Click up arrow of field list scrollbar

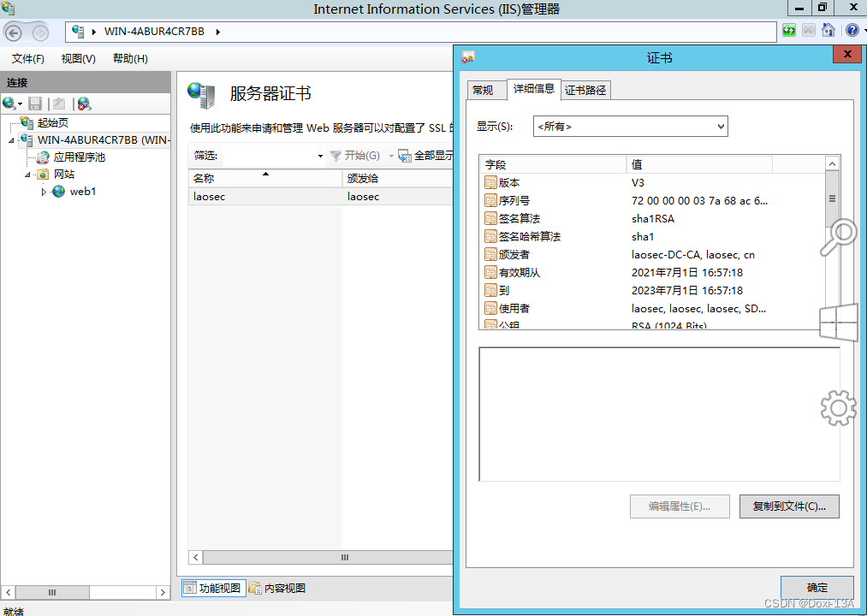coord(832,163)
